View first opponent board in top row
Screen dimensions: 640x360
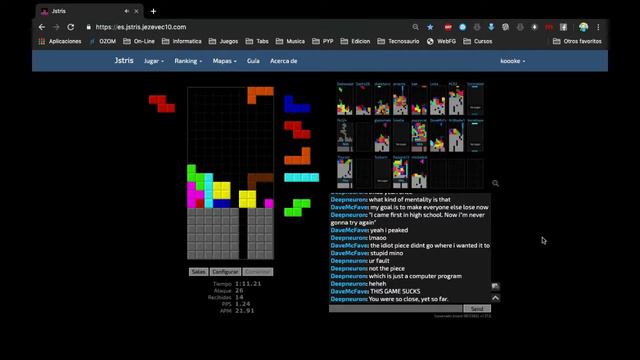[x=345, y=99]
